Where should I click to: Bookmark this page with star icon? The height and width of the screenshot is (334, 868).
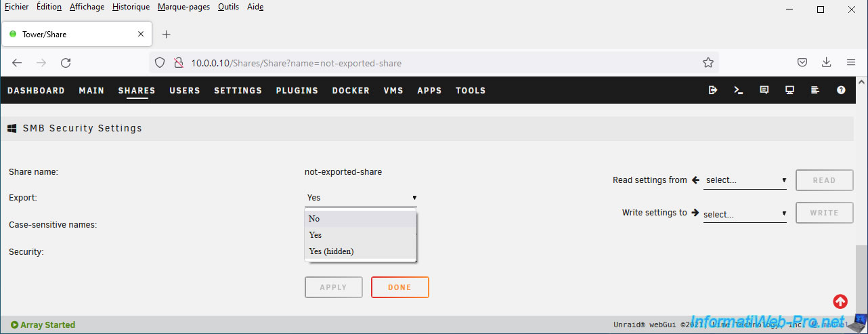708,63
